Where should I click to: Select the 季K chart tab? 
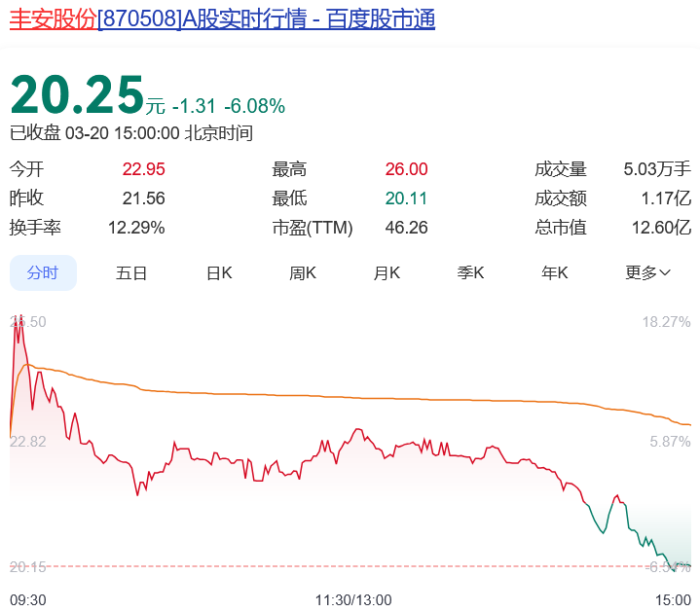(470, 272)
